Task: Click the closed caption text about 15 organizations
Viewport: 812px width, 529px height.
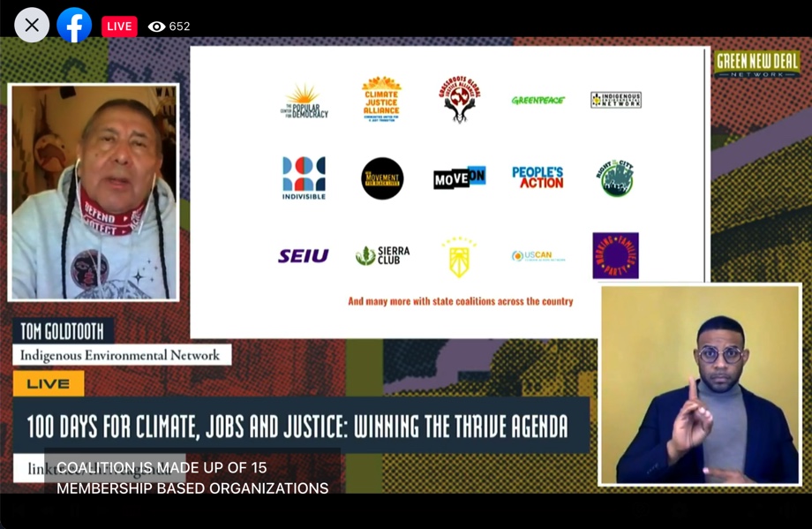Action: click(192, 478)
